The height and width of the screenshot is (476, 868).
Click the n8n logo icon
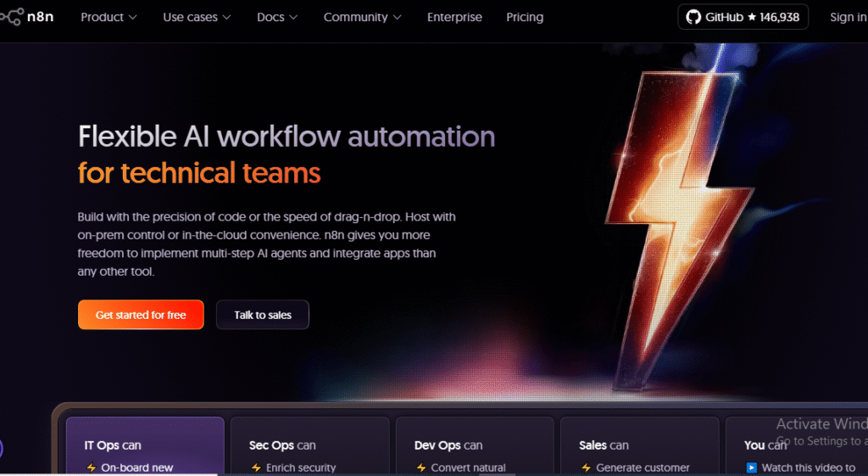11,17
